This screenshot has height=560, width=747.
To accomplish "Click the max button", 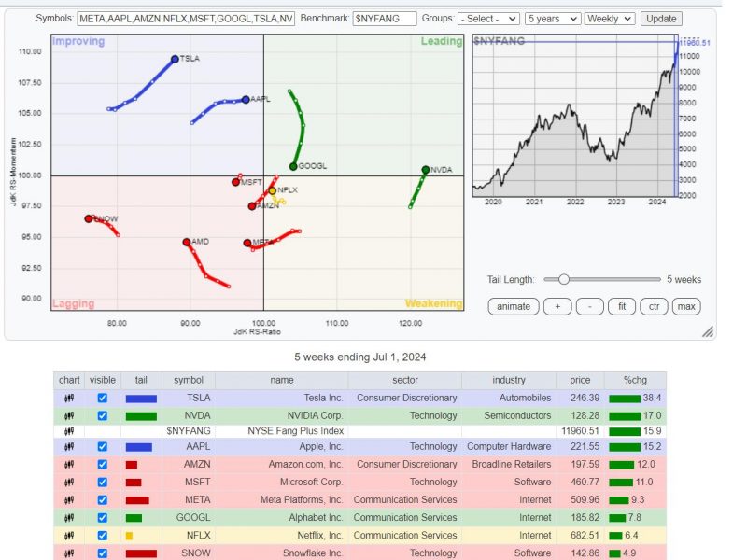I will click(686, 307).
